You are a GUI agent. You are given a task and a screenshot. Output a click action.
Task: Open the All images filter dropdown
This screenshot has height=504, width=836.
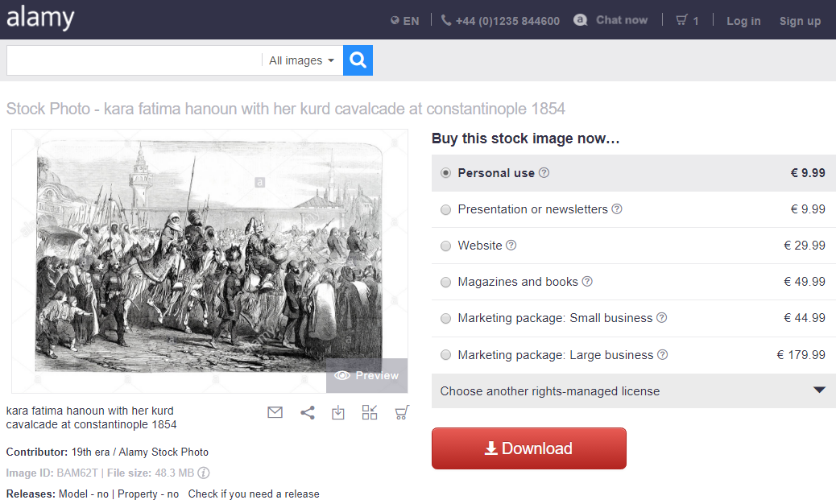(x=301, y=60)
